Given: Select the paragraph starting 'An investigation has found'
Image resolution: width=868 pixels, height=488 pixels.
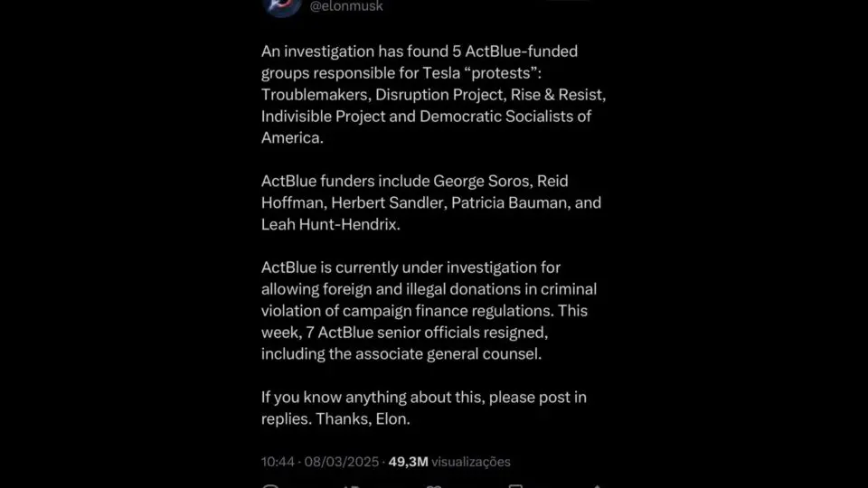Looking at the screenshot, I should click(433, 95).
